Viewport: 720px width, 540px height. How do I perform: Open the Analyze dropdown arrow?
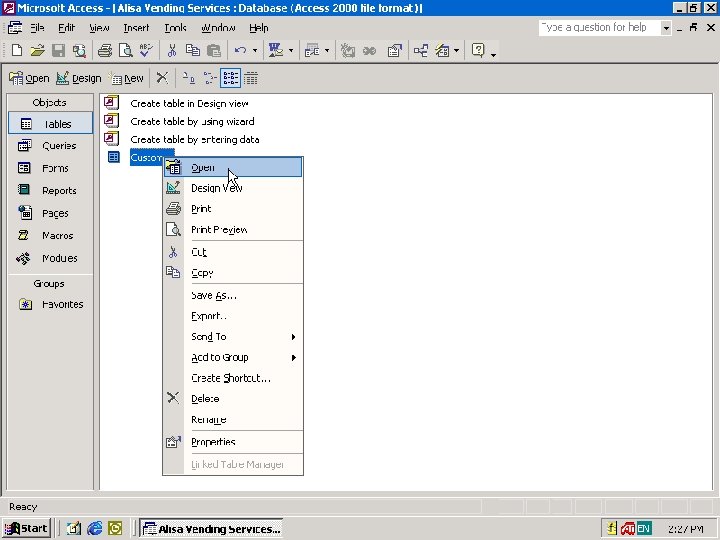point(326,51)
